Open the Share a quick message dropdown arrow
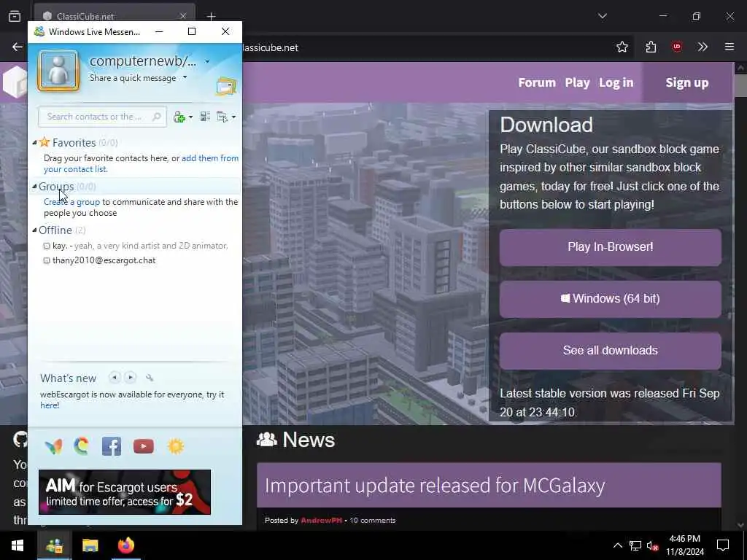The height and width of the screenshot is (560, 747). pos(185,77)
